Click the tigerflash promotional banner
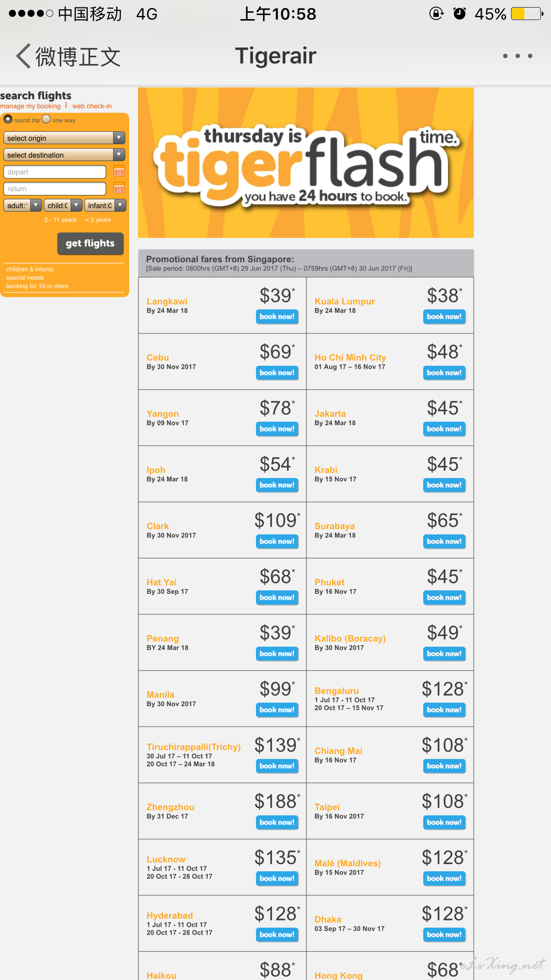551x980 pixels. 306,162
